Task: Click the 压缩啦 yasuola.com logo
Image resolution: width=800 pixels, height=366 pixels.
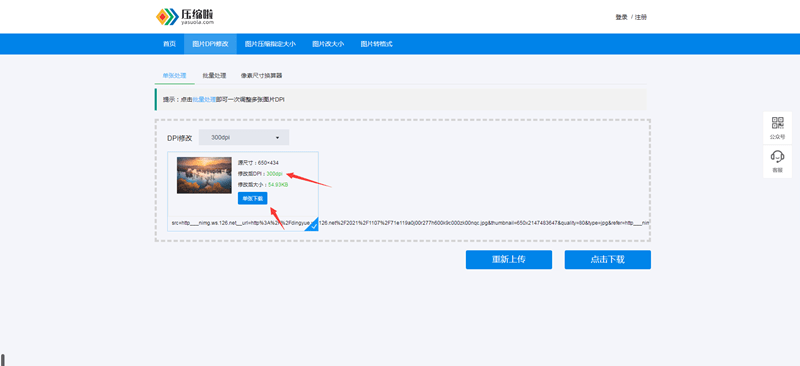Action: click(185, 16)
